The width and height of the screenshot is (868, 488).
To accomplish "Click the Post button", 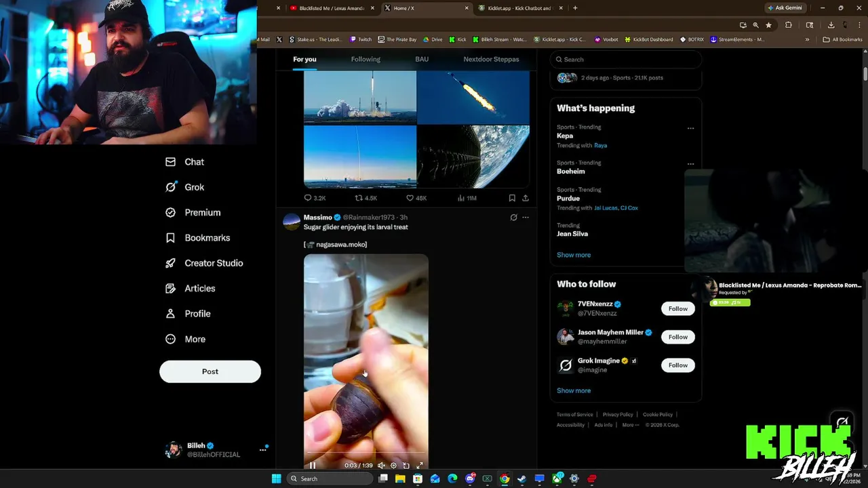I will (x=210, y=371).
